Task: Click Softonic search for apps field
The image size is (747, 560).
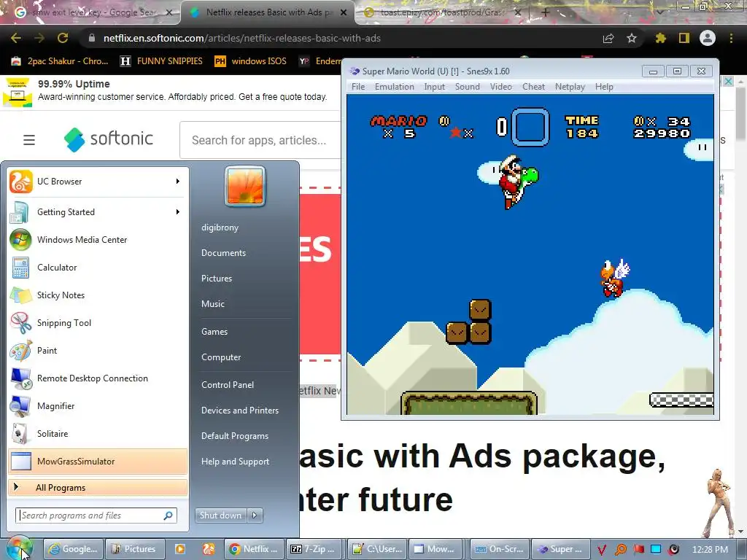Action: 260,140
